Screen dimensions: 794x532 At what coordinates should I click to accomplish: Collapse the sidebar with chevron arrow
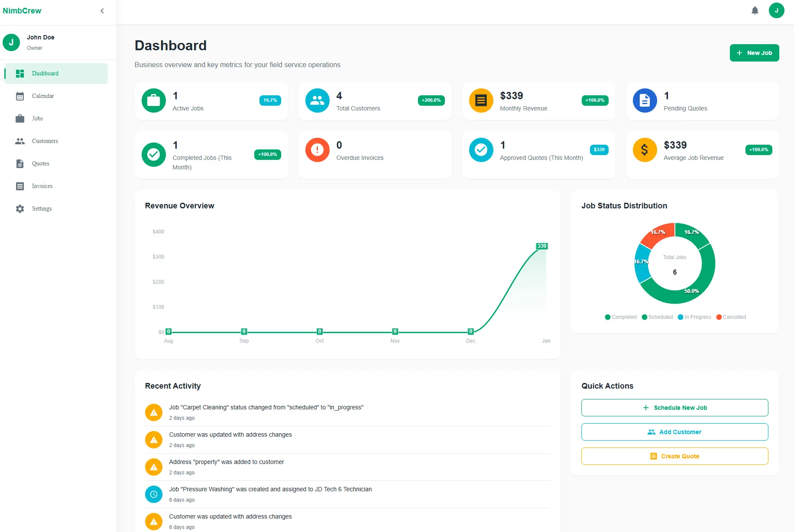tap(102, 11)
